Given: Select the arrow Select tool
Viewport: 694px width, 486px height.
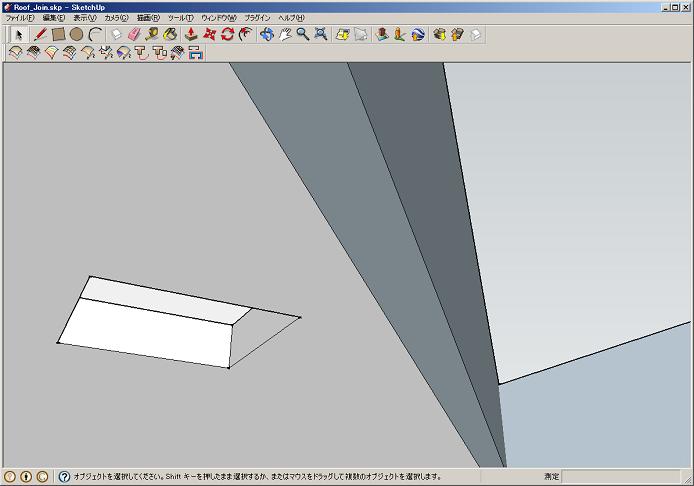Looking at the screenshot, I should pyautogui.click(x=17, y=34).
